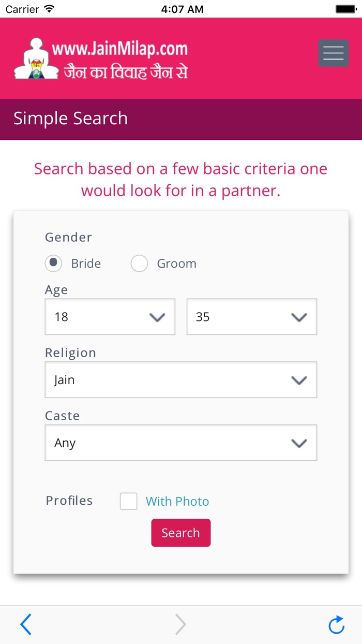The height and width of the screenshot is (644, 362).
Task: Expand the Caste dropdown set to Any
Action: pyautogui.click(x=180, y=443)
